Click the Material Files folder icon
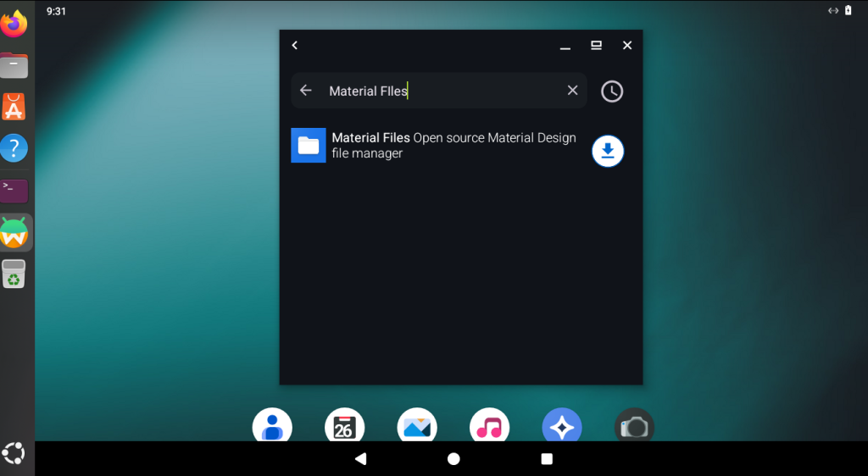868x476 pixels. [309, 146]
